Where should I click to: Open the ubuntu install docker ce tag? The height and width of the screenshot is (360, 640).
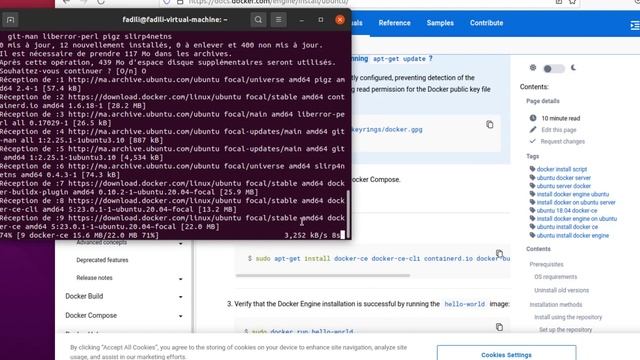(x=567, y=227)
